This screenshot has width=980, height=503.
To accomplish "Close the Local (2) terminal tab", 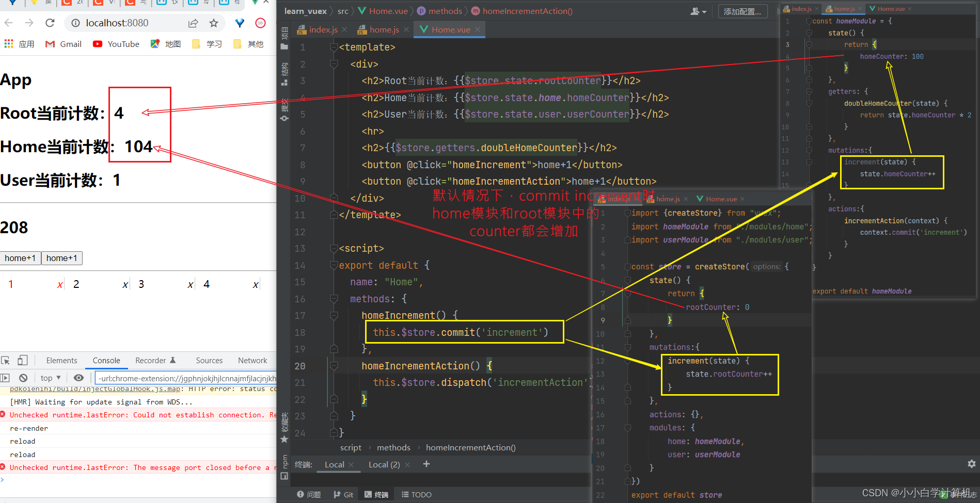I will pos(407,464).
